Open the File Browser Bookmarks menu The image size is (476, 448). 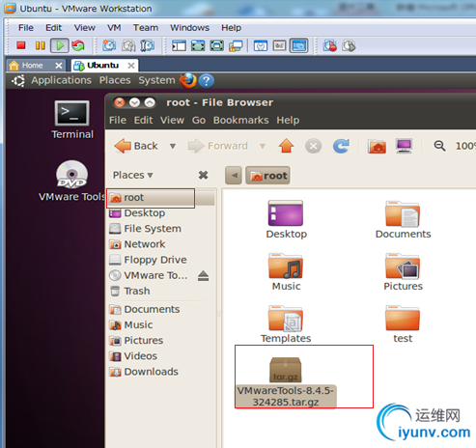pos(240,120)
